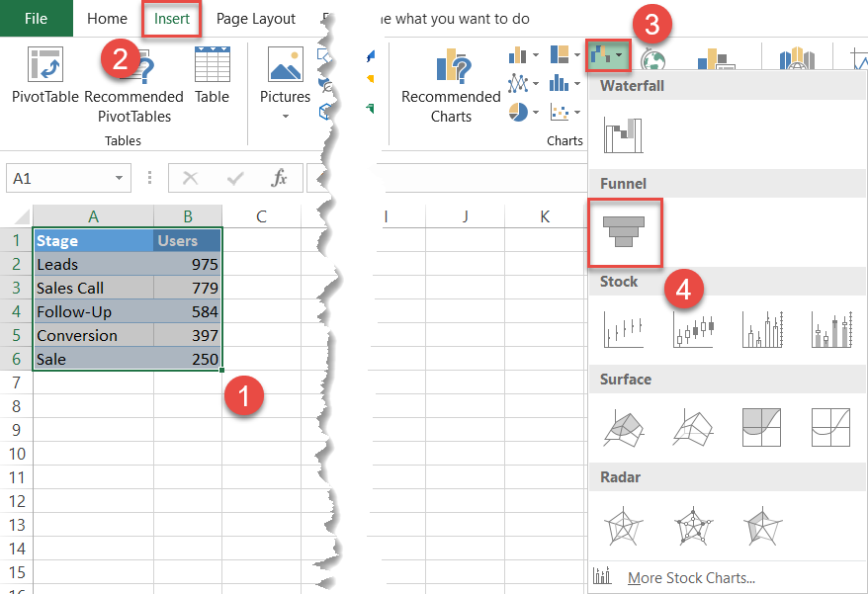Select the Wireframe Contour chart
This screenshot has height=594, width=868.
(830, 427)
